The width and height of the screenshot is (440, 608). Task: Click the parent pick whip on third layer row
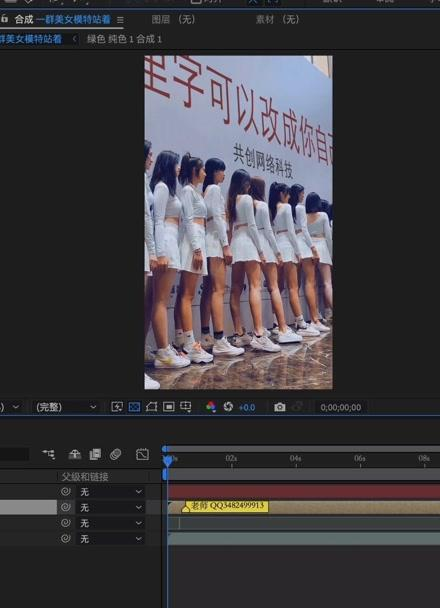pyautogui.click(x=66, y=523)
